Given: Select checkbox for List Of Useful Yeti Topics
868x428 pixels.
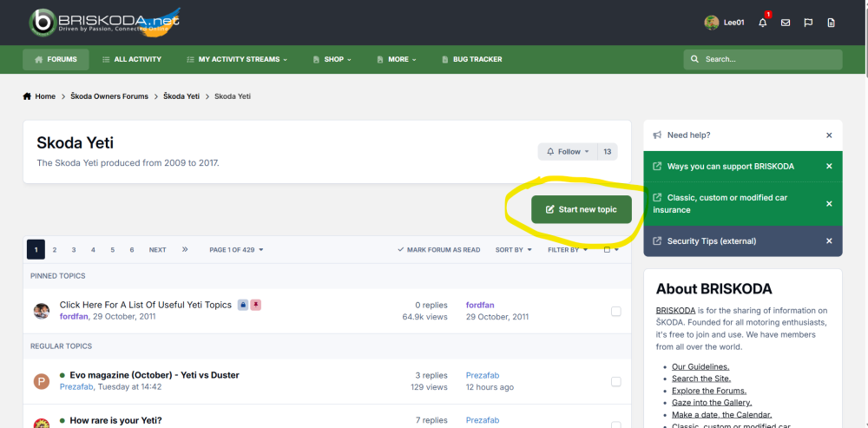Looking at the screenshot, I should (x=616, y=311).
